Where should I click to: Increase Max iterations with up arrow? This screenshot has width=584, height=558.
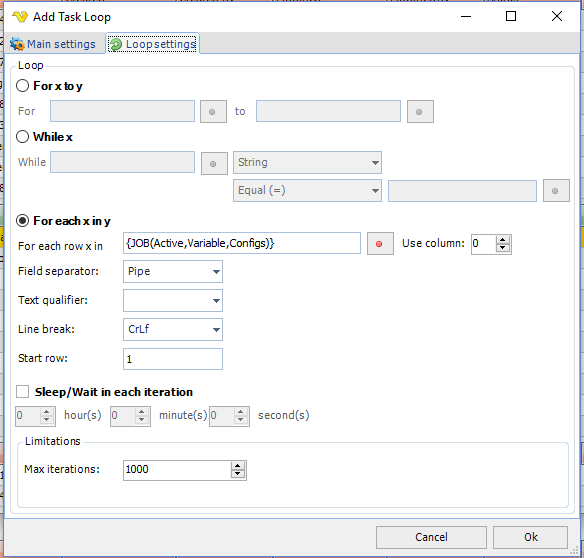pyautogui.click(x=238, y=466)
